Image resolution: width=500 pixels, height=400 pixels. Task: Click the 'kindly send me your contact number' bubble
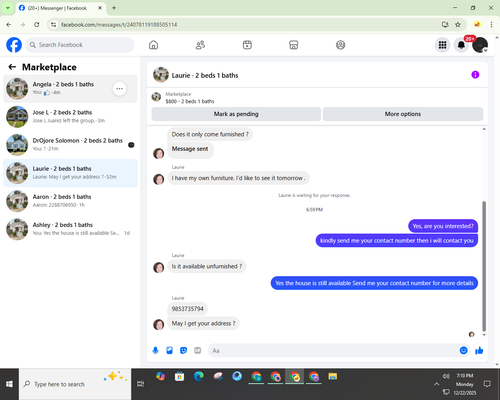[397, 240]
